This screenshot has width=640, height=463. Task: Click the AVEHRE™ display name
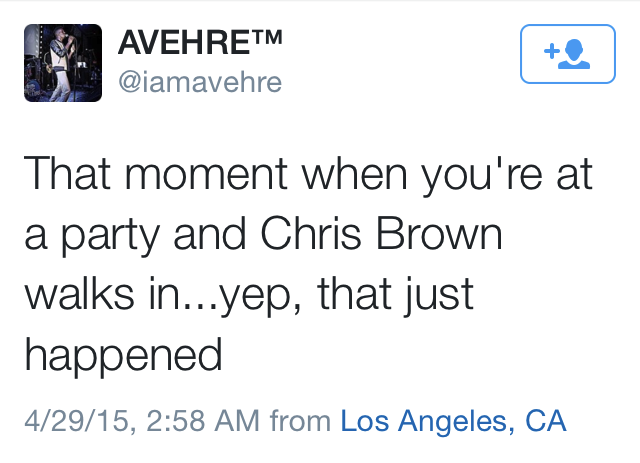coord(199,44)
